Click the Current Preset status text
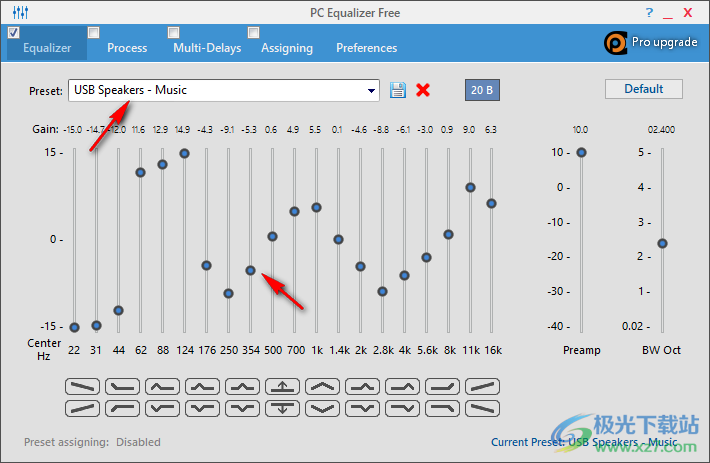The height and width of the screenshot is (463, 710). 584,442
